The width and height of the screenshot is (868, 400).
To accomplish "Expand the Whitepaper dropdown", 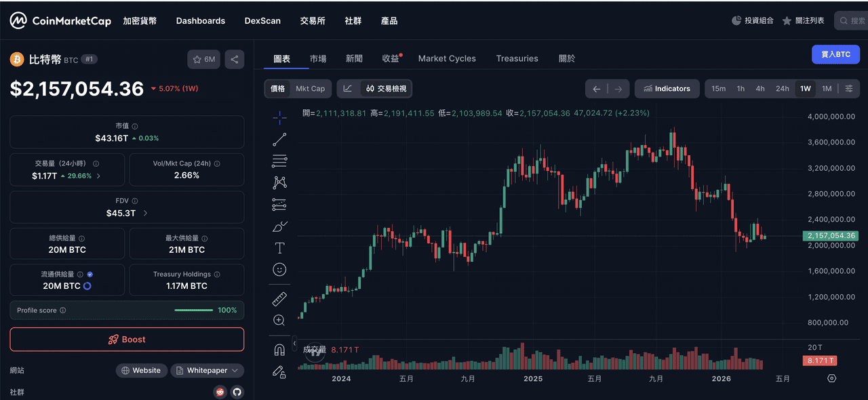I will tap(208, 371).
